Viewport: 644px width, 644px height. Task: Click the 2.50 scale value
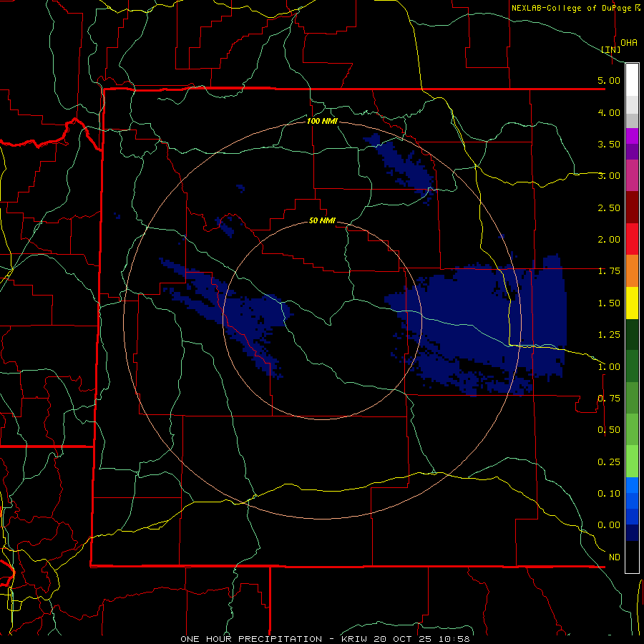[609, 208]
